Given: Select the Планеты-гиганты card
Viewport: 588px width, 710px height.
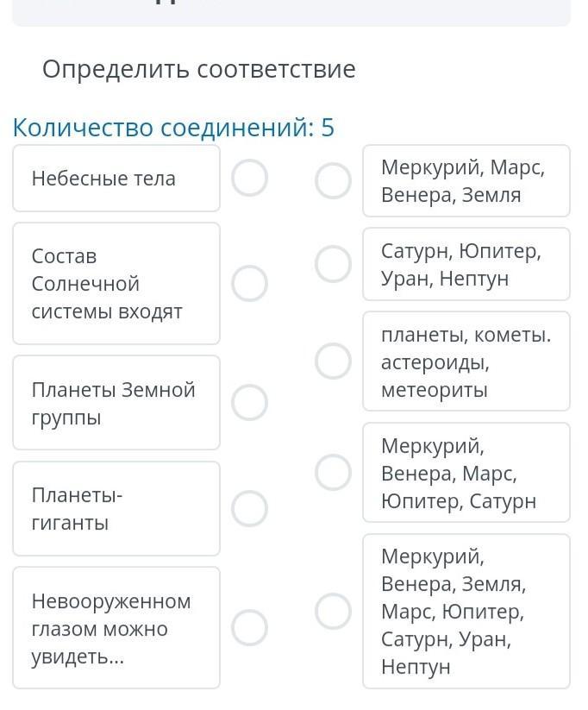Looking at the screenshot, I should [116, 509].
